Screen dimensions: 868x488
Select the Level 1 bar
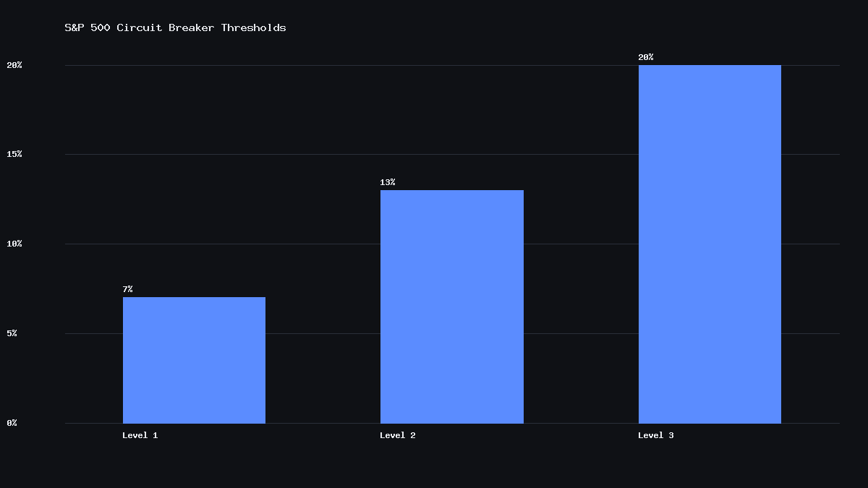point(194,360)
